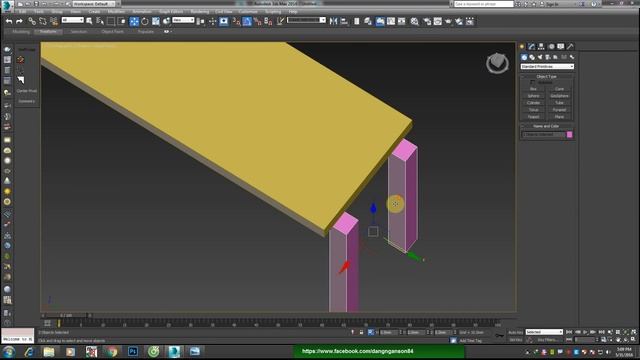The image size is (640, 360).
Task: Click the Render Production teapot icon
Action: 459,21
